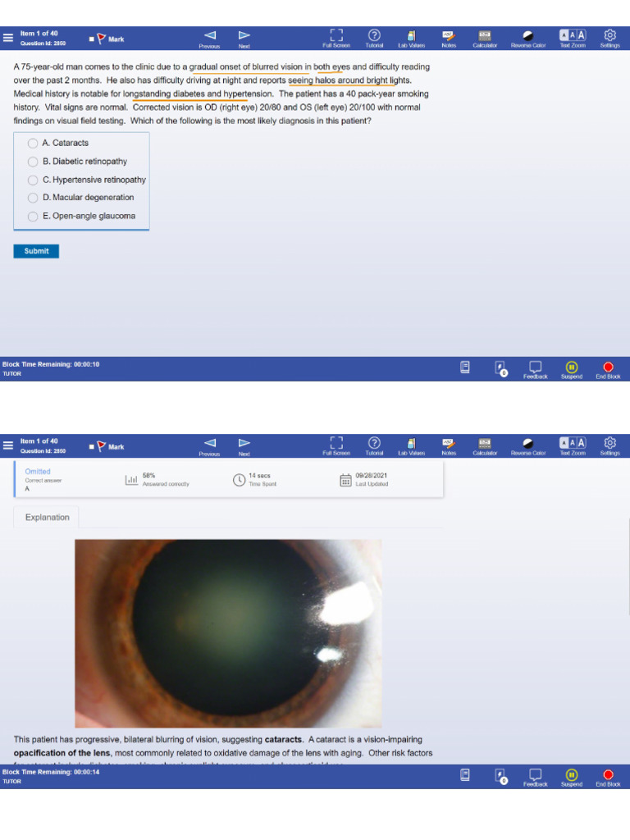Open flashcards icon in bottom explanation screen footer
This screenshot has height=840, width=630.
point(501,776)
